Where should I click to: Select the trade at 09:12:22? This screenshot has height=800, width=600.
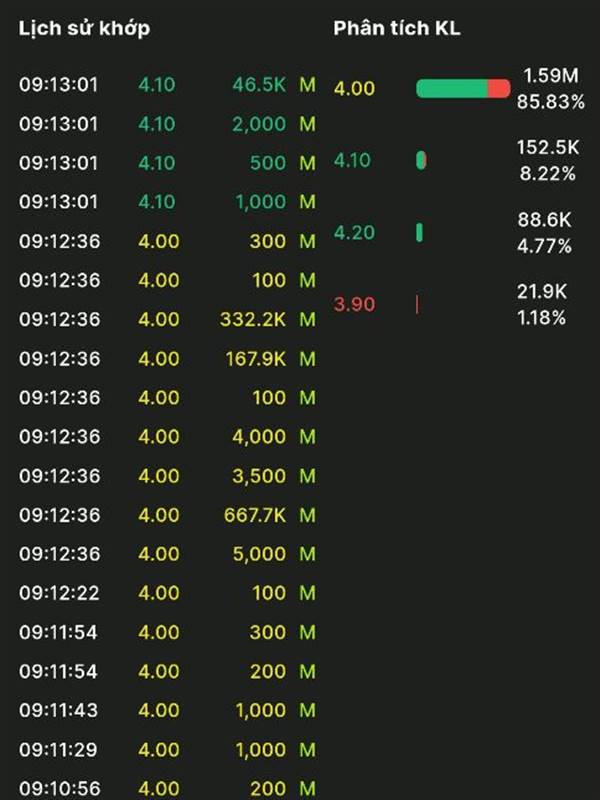click(167, 593)
